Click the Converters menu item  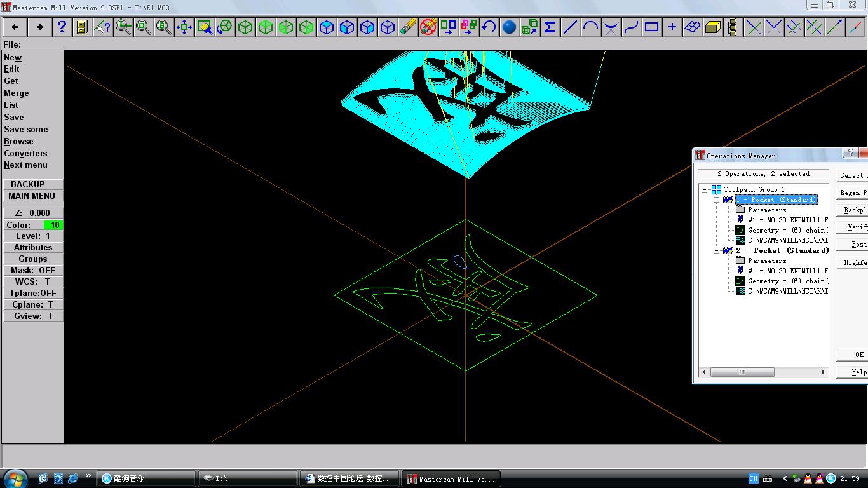pyautogui.click(x=25, y=153)
